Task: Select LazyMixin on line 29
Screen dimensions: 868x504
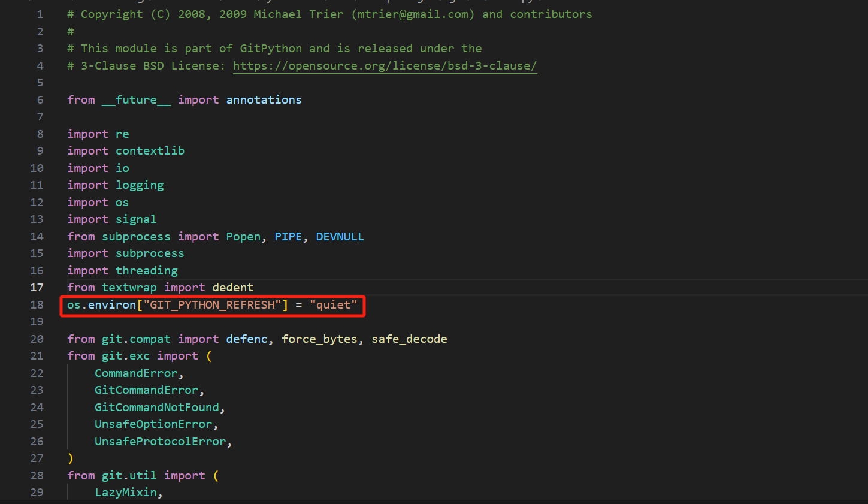Action: pyautogui.click(x=126, y=492)
